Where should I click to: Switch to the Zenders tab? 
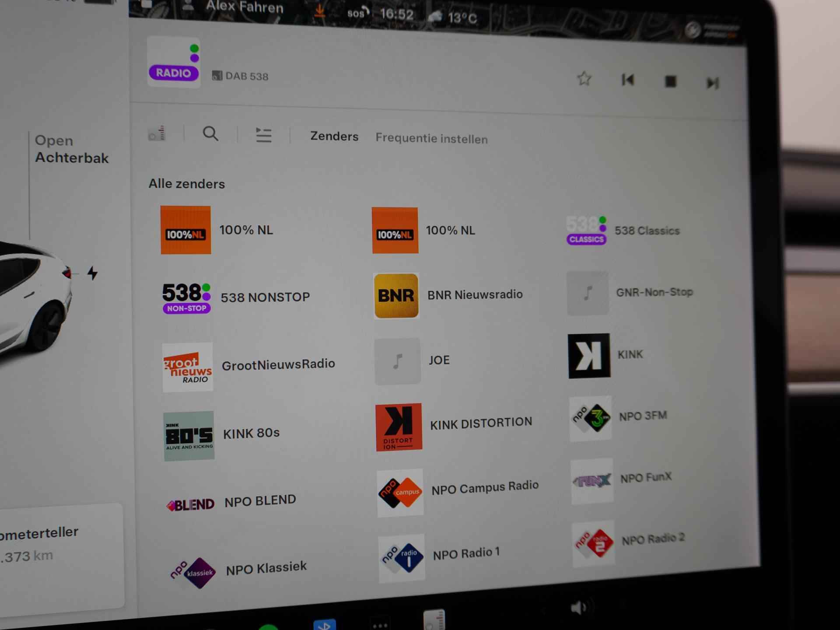(x=334, y=136)
